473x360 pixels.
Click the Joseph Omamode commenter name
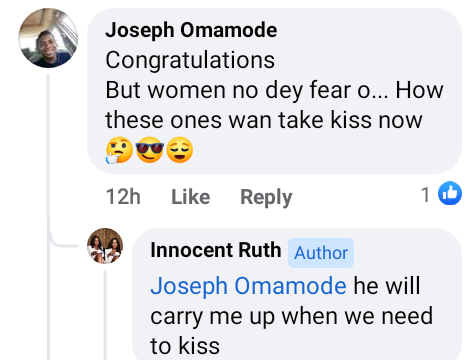191,30
